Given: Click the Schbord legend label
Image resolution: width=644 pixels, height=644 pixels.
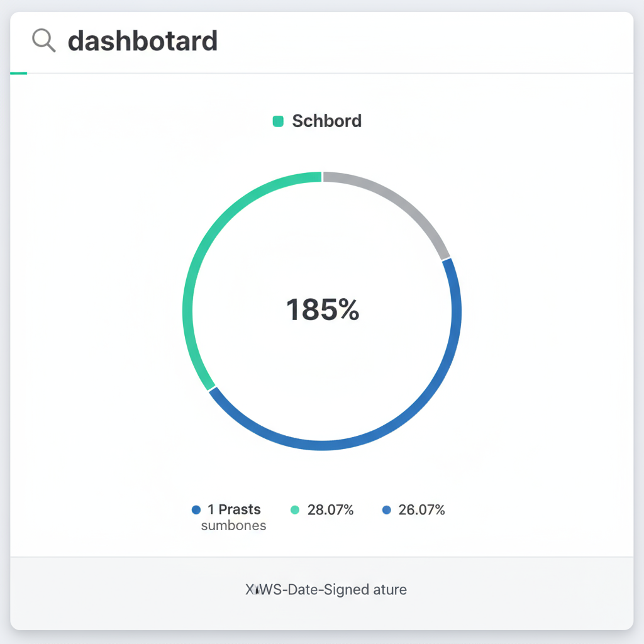Looking at the screenshot, I should 326,121.
